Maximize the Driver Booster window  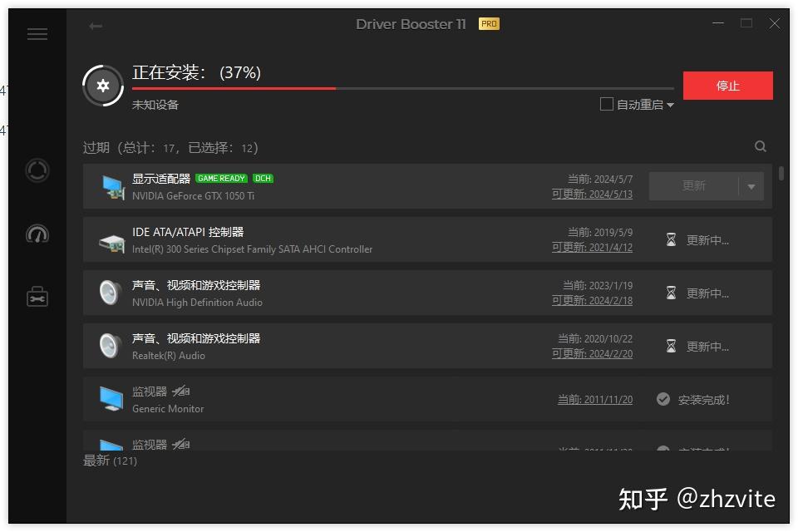click(x=746, y=23)
